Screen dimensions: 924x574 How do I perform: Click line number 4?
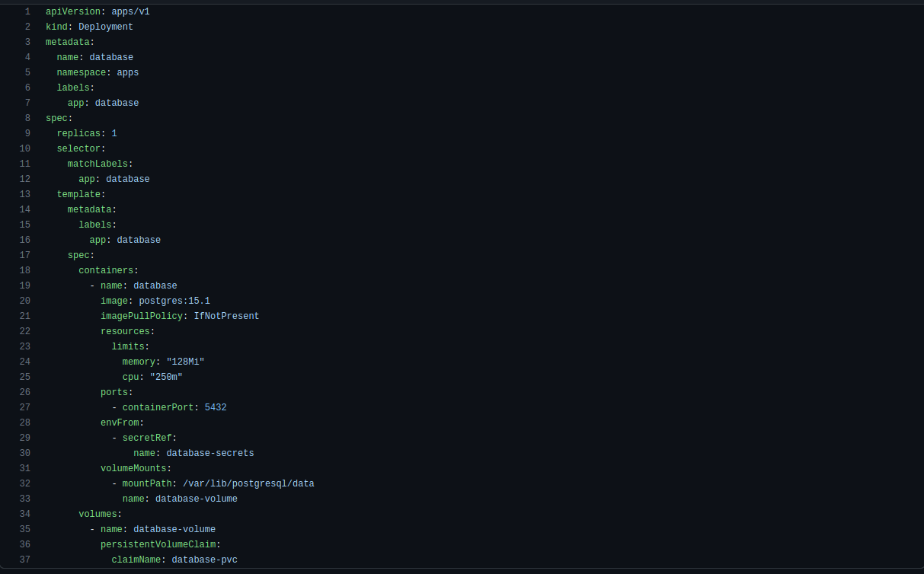click(x=27, y=57)
